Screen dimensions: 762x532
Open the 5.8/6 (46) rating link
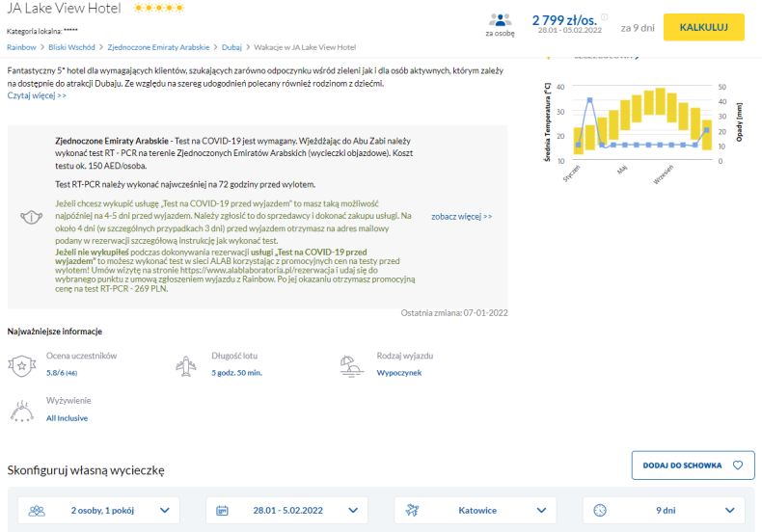[x=62, y=373]
